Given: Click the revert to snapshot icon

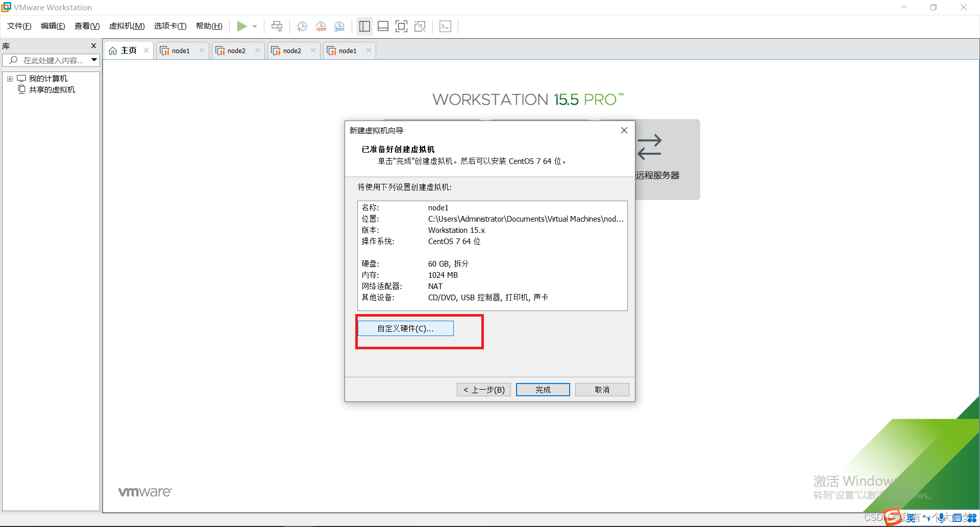Looking at the screenshot, I should tap(321, 27).
